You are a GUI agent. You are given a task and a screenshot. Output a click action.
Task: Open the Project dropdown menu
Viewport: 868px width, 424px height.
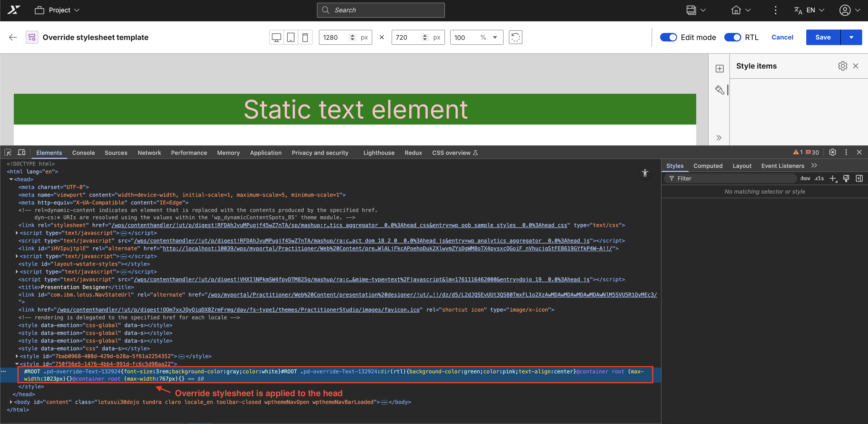57,10
